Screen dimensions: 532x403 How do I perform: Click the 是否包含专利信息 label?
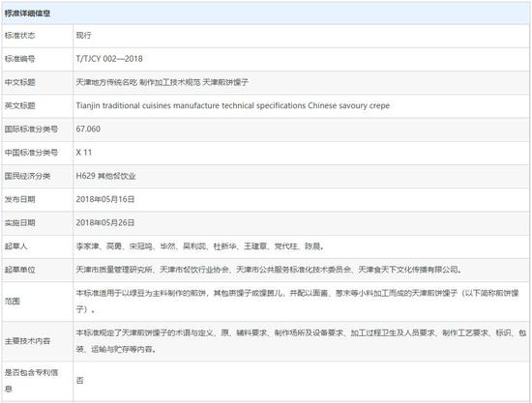tap(31, 381)
